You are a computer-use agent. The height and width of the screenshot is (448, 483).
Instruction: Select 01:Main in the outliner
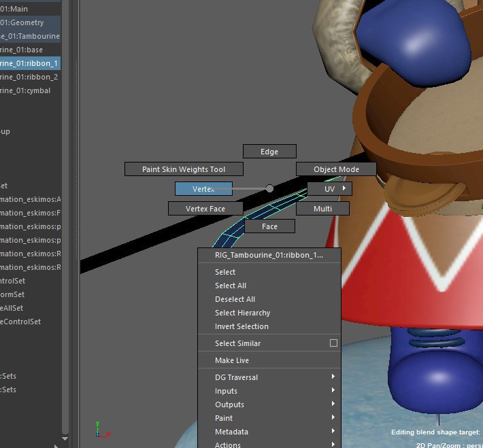pyautogui.click(x=30, y=9)
